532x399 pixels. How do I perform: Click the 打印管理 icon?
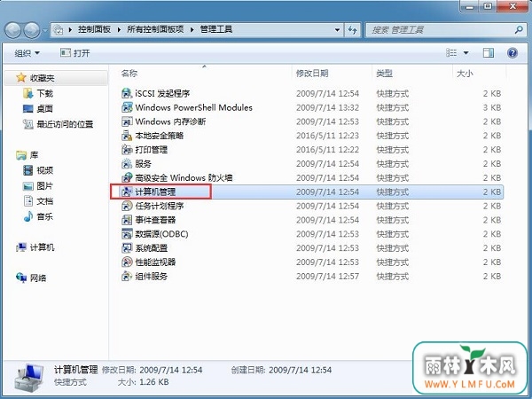coord(127,150)
